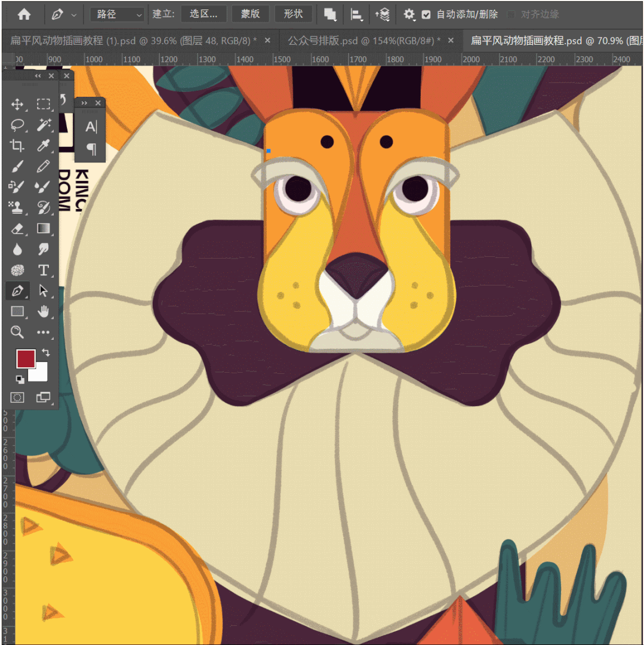
Task: Click the white background color swatch
Action: click(40, 374)
